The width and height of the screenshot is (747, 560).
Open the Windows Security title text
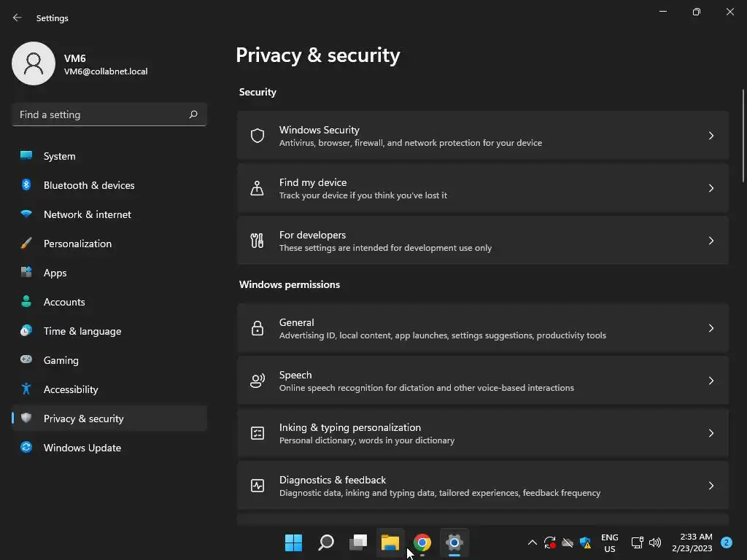pyautogui.click(x=320, y=130)
